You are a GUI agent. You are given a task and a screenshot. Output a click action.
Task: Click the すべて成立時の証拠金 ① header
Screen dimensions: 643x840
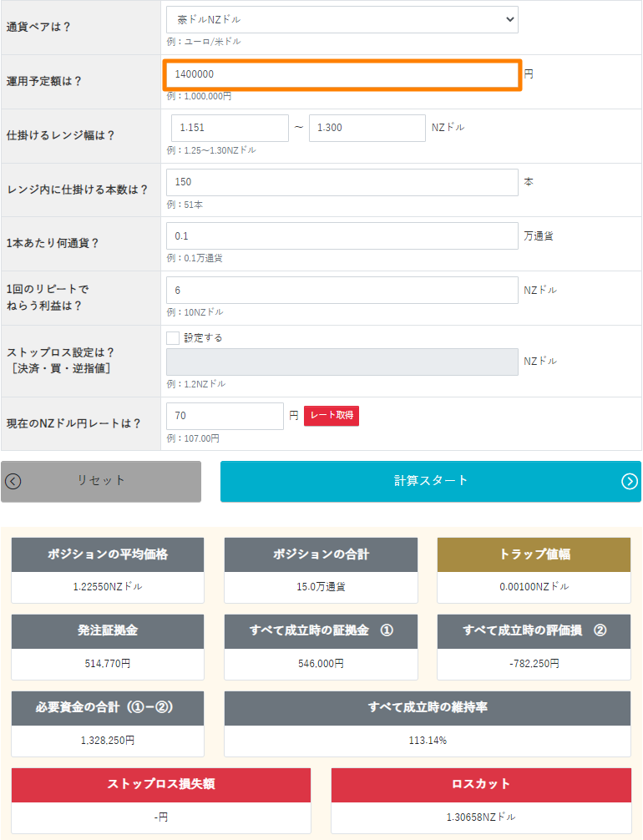tap(321, 631)
